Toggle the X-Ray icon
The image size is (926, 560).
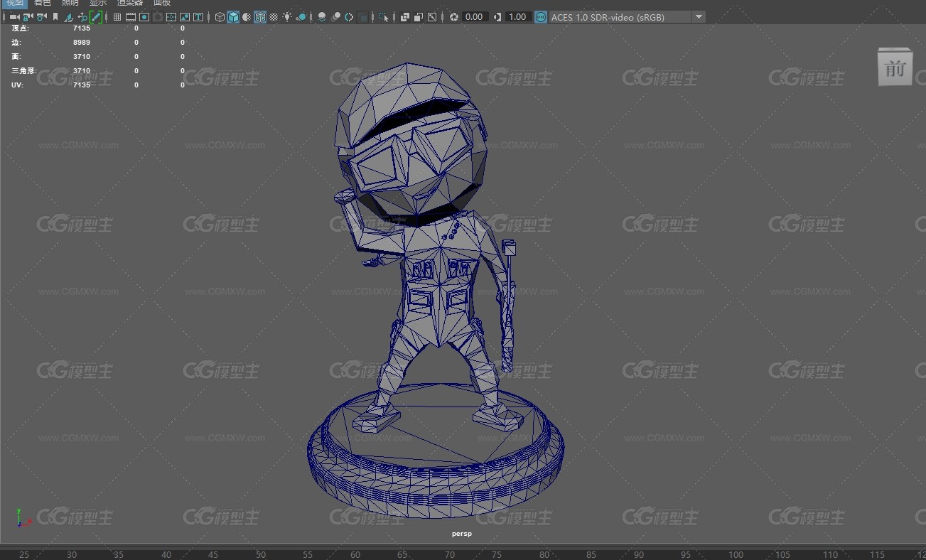coord(405,17)
